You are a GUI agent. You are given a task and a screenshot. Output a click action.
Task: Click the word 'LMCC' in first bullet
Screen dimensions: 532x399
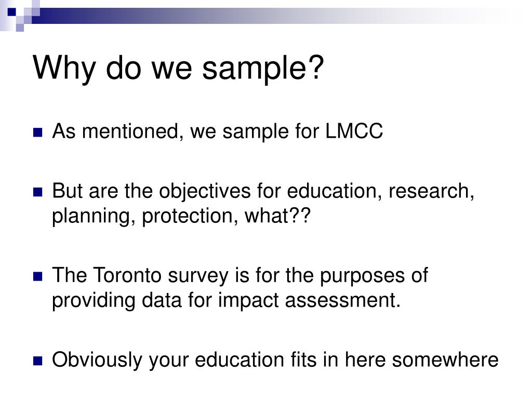pyautogui.click(x=354, y=131)
